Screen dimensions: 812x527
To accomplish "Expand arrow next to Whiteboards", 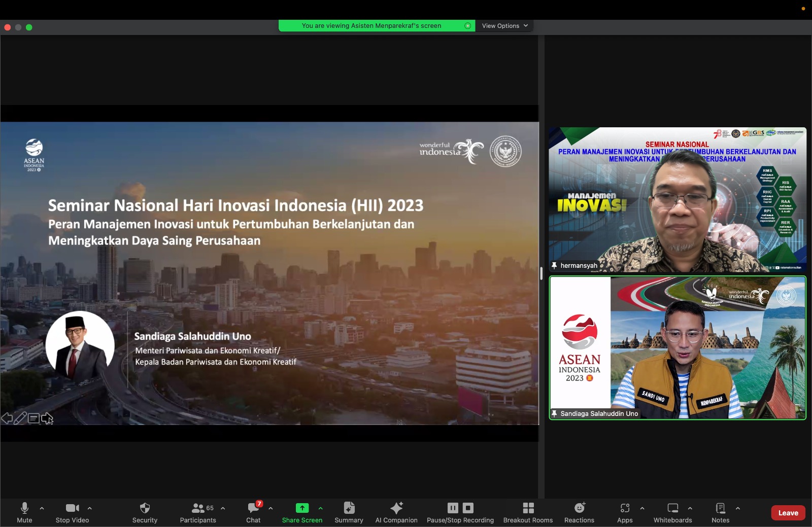I will (x=690, y=508).
